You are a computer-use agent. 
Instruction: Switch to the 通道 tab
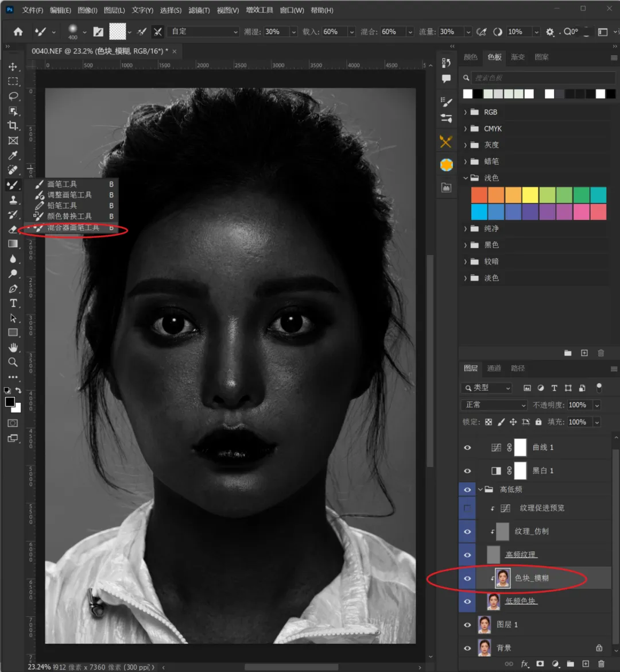[x=494, y=368]
